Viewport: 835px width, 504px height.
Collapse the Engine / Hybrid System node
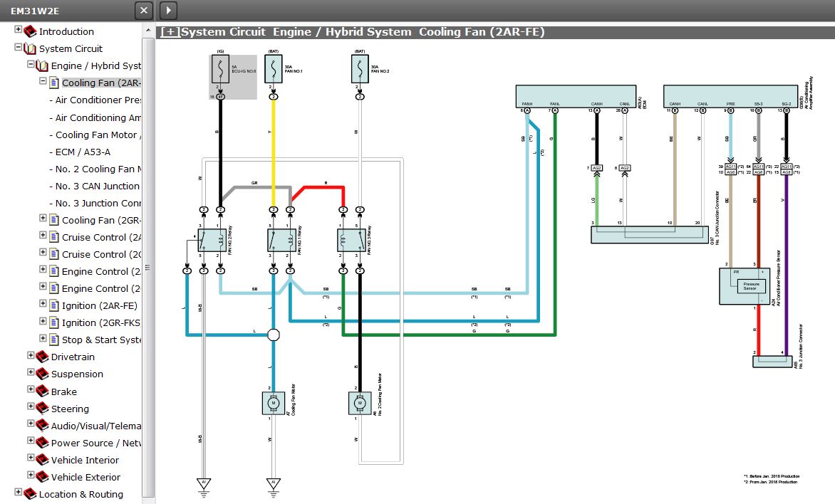31,65
